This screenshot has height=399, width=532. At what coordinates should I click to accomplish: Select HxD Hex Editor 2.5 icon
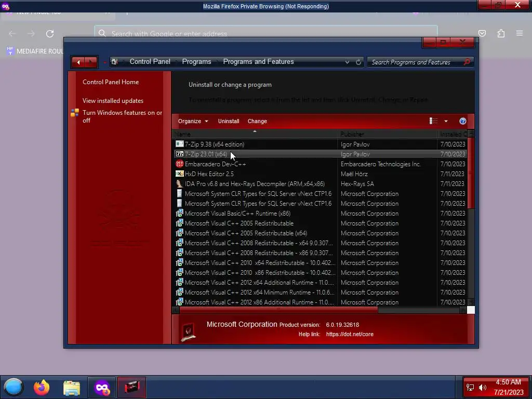179,174
